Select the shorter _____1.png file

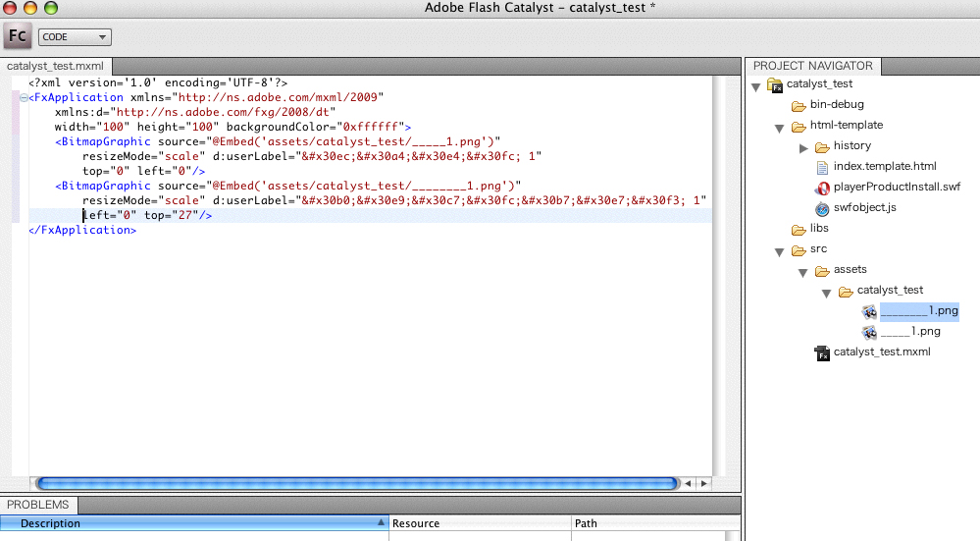click(x=910, y=332)
